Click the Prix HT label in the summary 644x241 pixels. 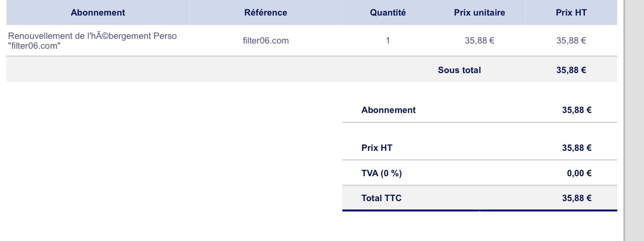coord(377,148)
